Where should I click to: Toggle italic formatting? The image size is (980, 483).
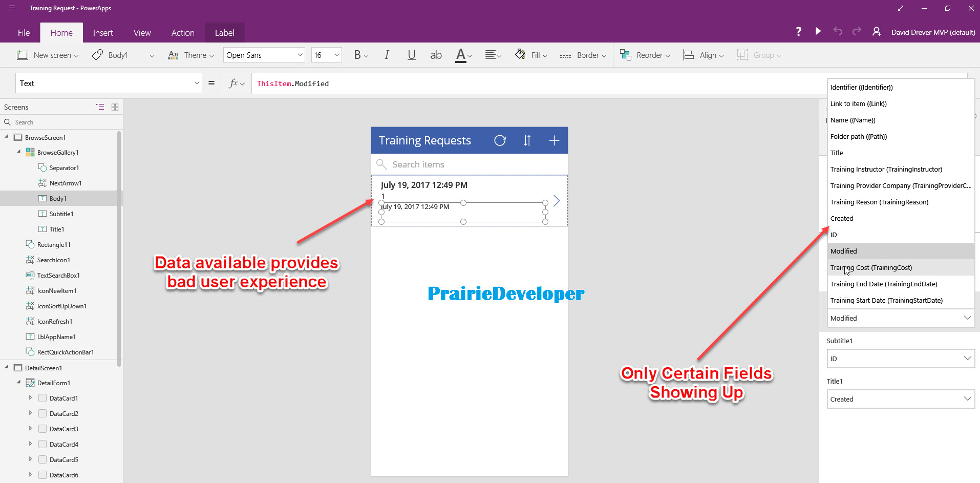click(x=387, y=55)
